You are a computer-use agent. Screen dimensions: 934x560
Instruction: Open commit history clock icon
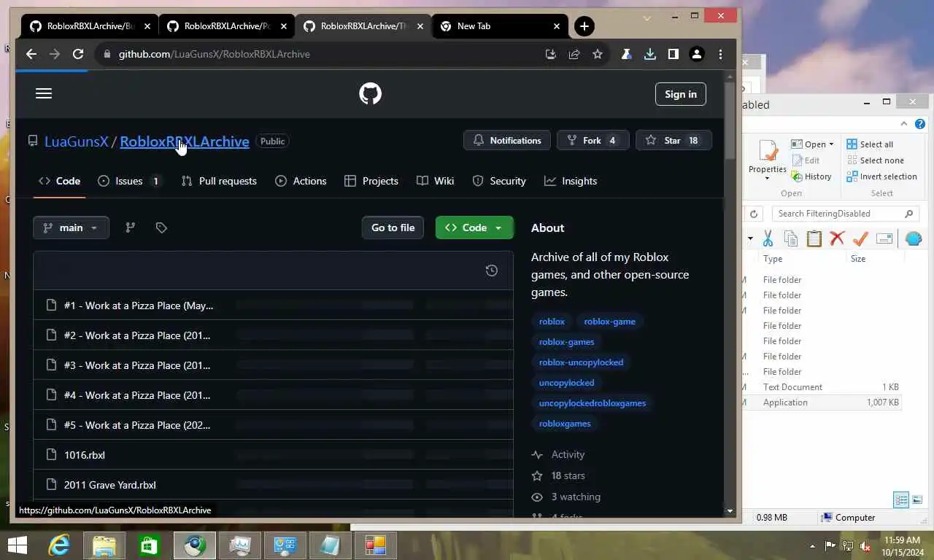click(x=492, y=271)
